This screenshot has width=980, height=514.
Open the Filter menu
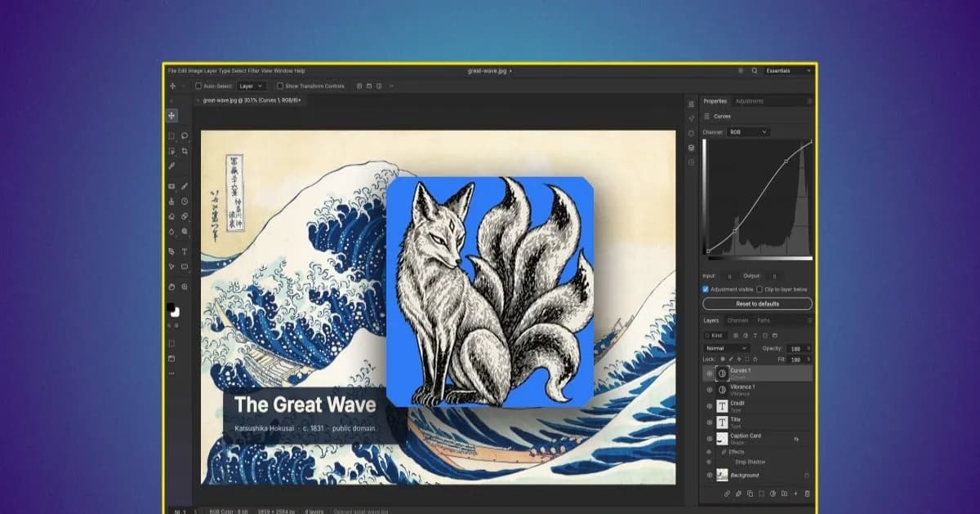click(x=254, y=71)
